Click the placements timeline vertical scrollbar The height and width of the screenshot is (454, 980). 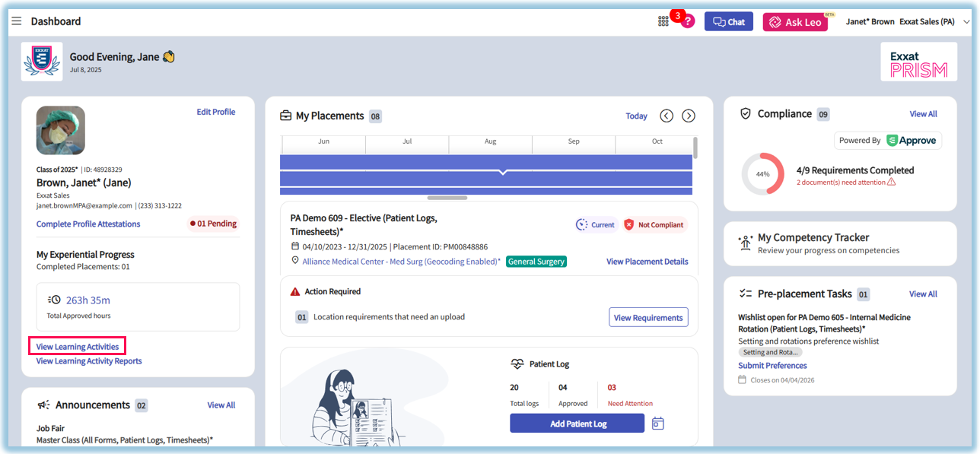click(x=695, y=148)
